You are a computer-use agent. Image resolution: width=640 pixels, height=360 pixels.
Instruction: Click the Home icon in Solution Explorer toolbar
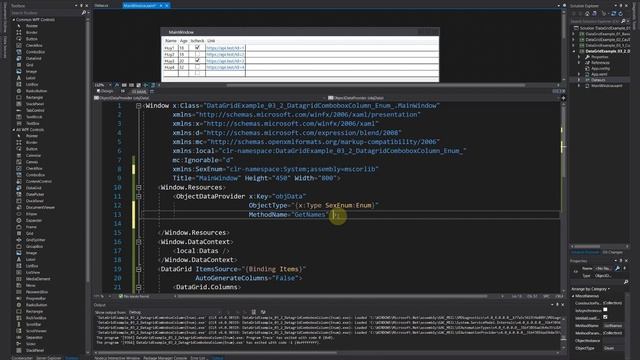(587, 13)
